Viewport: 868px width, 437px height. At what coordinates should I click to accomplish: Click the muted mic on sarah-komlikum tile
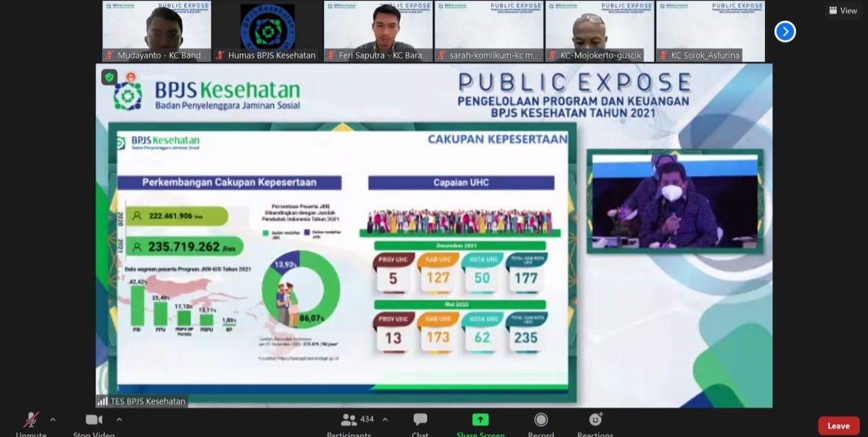pos(441,56)
